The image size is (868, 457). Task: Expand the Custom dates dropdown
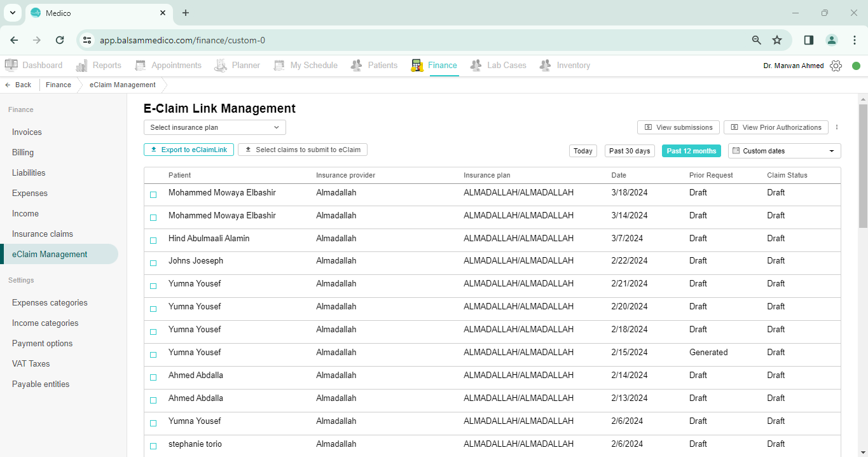pos(783,150)
